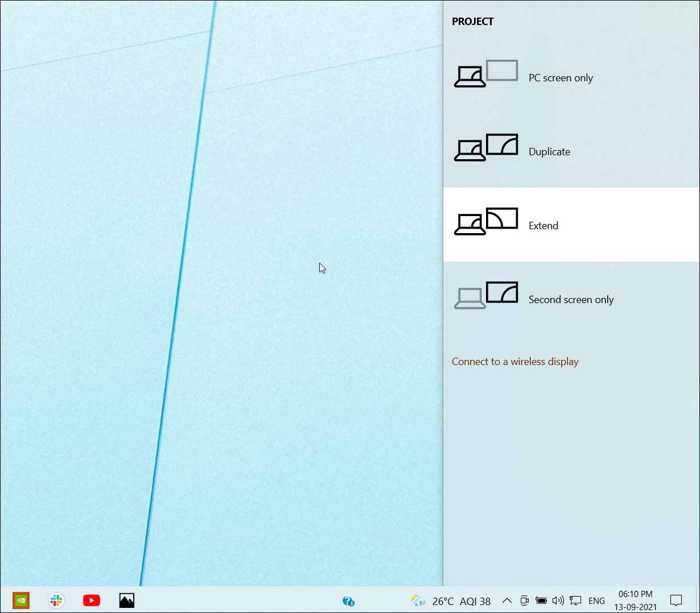Open the volume control in the system tray
Screen dimensions: 700x613
coord(558,600)
